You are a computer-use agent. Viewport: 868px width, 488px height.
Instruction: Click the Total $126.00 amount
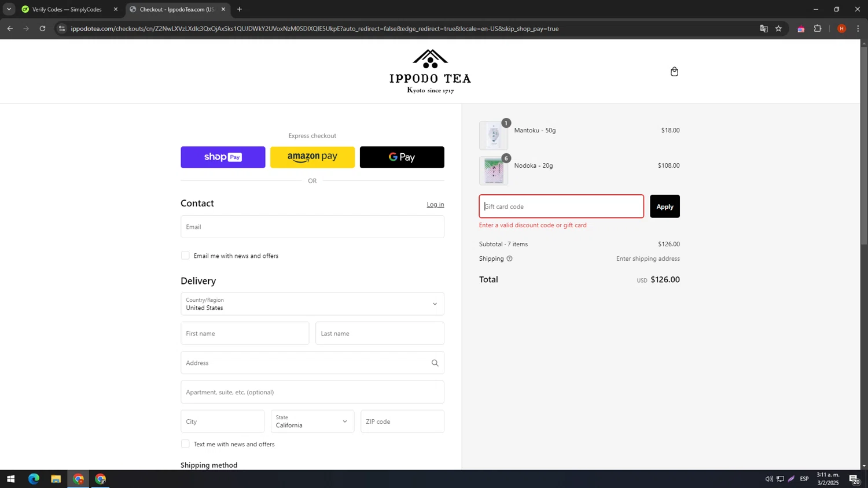(x=665, y=279)
